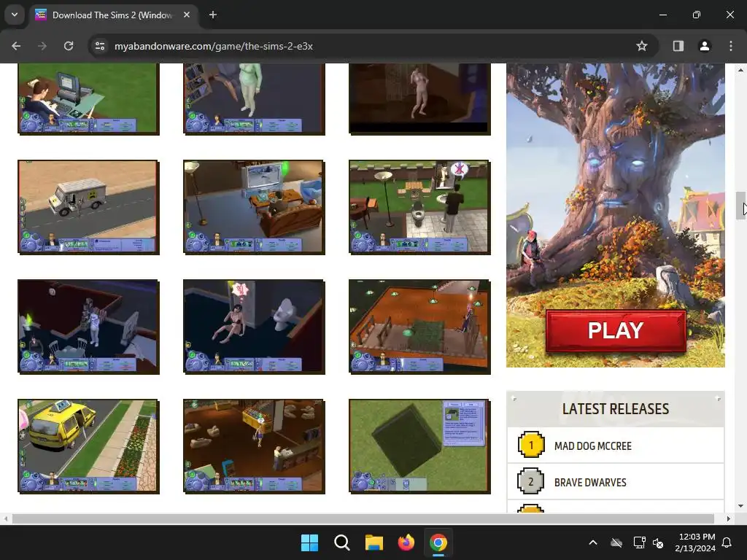
Task: Open the network status tray icon
Action: 639,542
